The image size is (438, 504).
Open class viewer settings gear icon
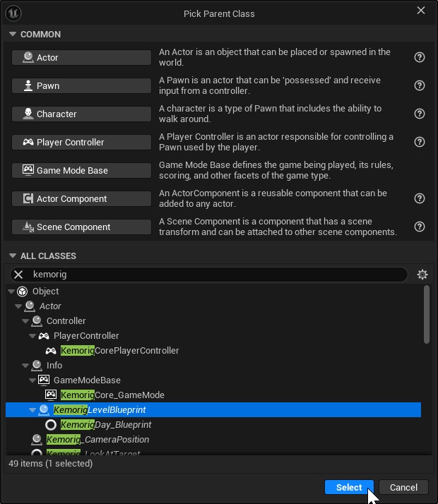[x=422, y=275]
